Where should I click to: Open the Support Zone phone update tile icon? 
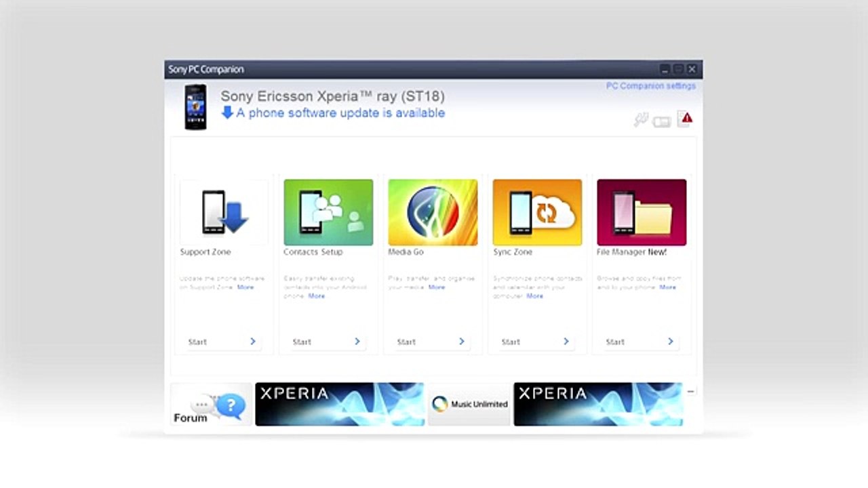point(224,212)
